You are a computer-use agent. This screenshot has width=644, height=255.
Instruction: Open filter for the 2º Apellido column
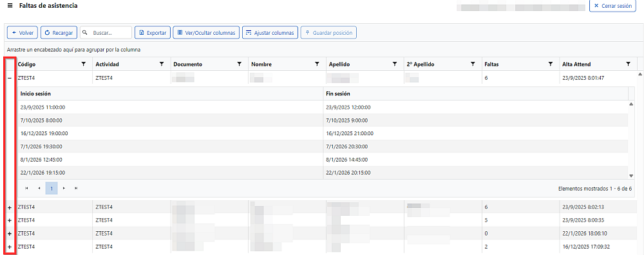pyautogui.click(x=472, y=64)
